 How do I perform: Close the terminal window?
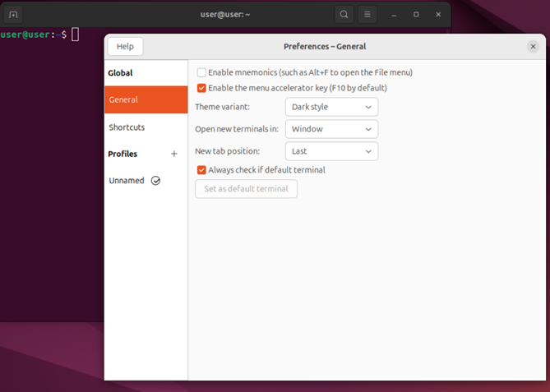point(438,15)
